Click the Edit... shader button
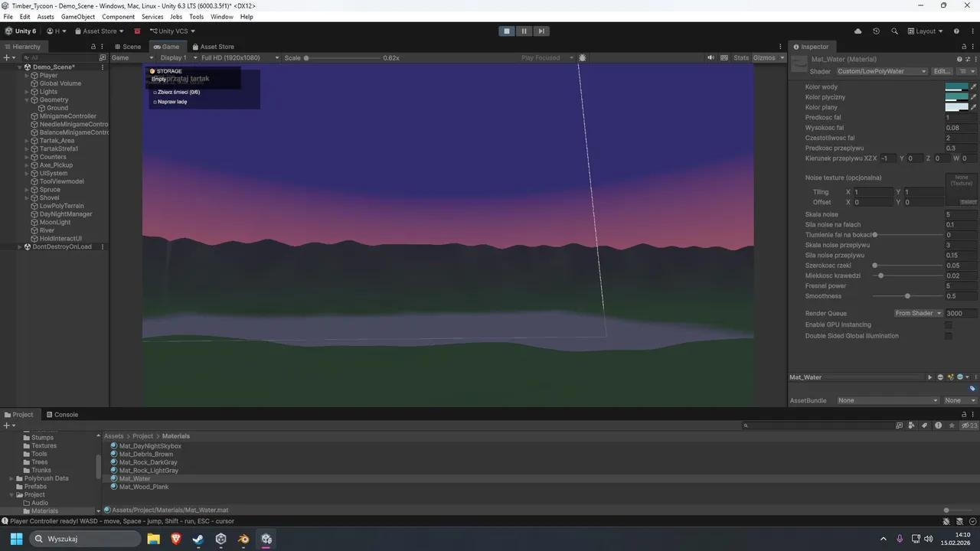Screen dimensions: 980x551 (942, 71)
